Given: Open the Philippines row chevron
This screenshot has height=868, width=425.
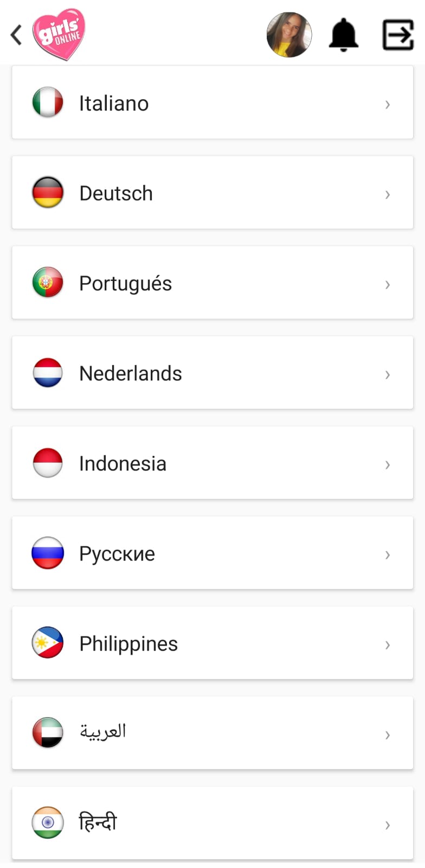Looking at the screenshot, I should [x=387, y=644].
